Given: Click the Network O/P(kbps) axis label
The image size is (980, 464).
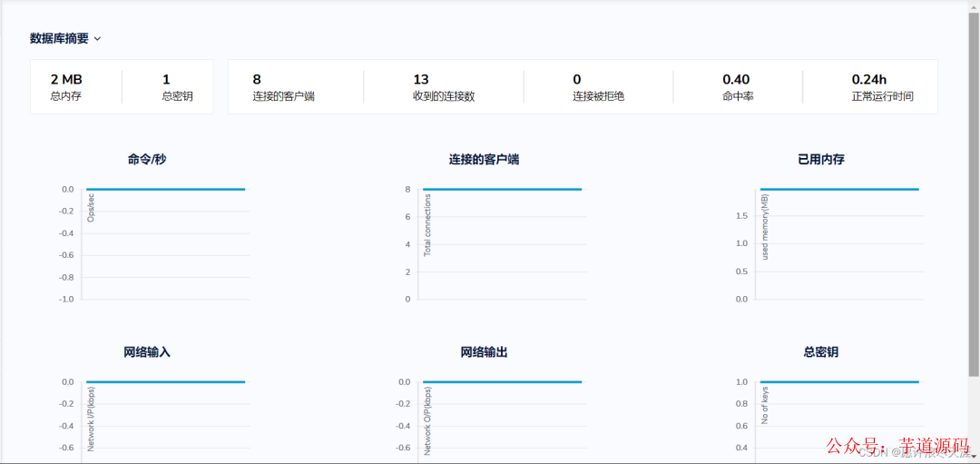Looking at the screenshot, I should [427, 420].
